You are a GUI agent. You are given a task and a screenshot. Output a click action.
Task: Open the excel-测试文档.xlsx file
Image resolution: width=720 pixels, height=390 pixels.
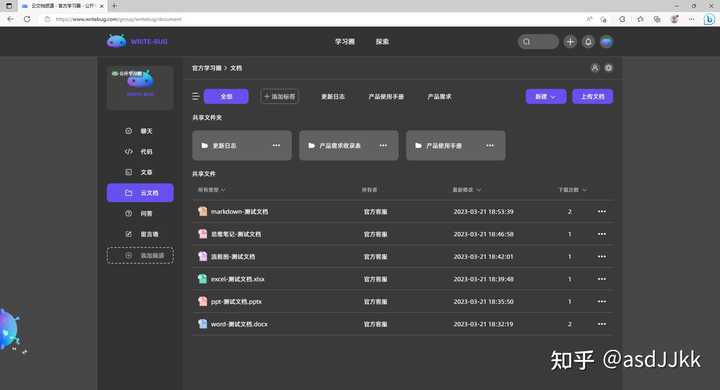[237, 279]
